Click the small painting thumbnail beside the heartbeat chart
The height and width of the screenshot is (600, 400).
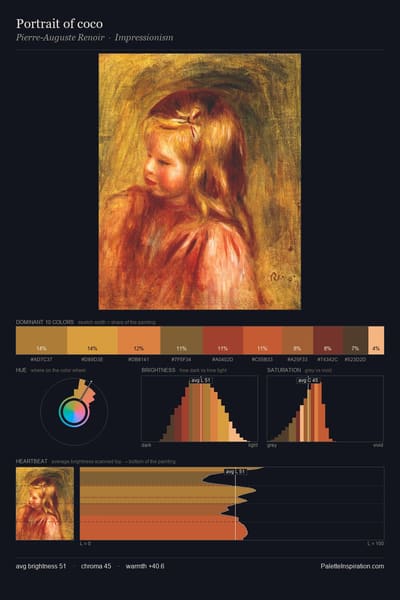45,504
